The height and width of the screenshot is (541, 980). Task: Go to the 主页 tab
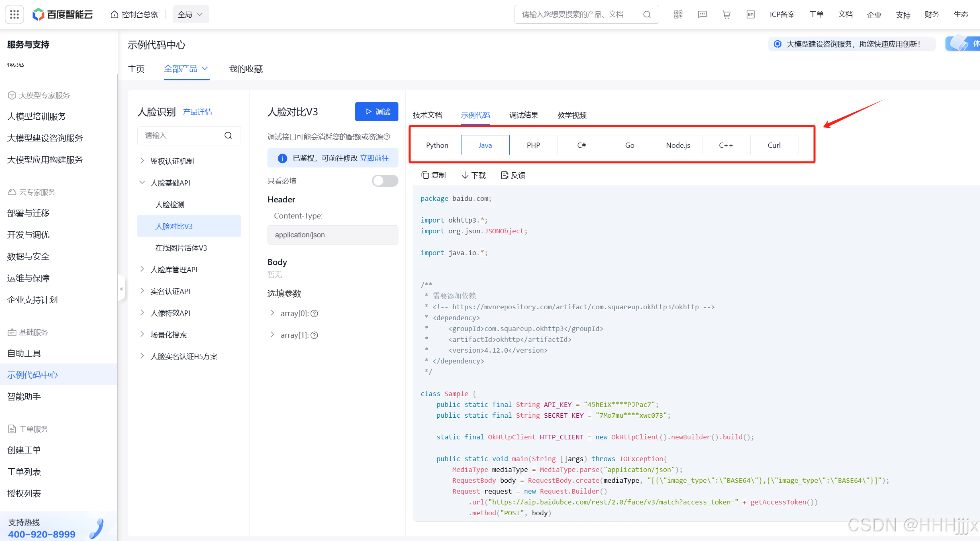136,69
